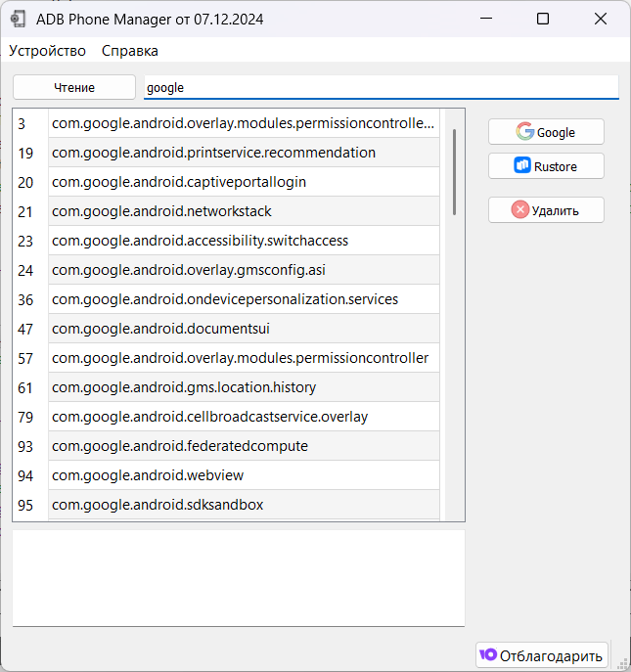This screenshot has height=672, width=631.
Task: Click the Rustore button
Action: tap(546, 166)
